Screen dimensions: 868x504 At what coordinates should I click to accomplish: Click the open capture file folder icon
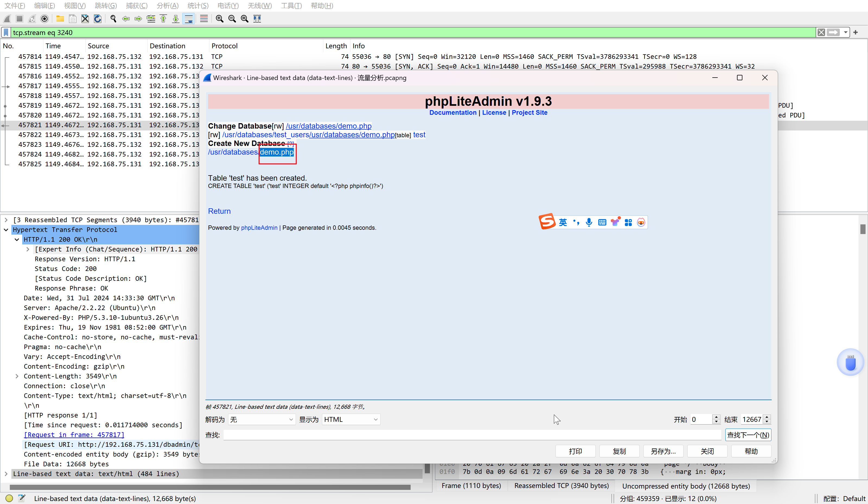point(60,19)
